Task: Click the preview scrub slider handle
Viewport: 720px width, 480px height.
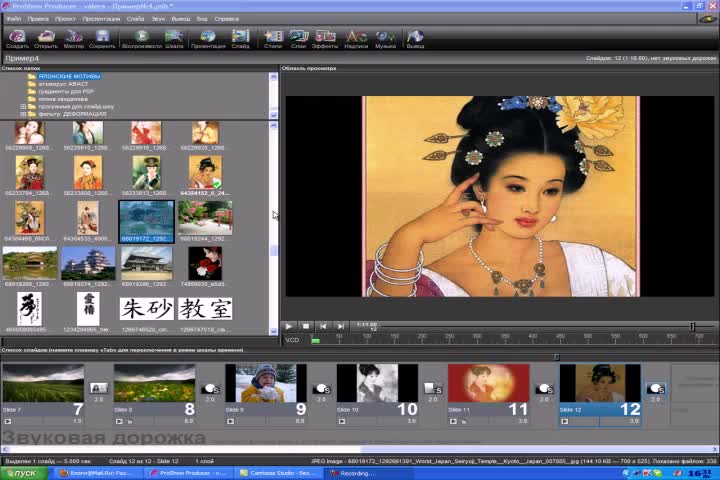Action: click(692, 326)
